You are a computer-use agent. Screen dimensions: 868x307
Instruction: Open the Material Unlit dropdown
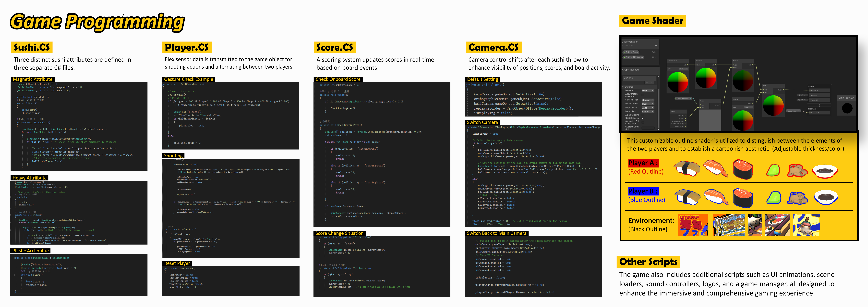[648, 91]
